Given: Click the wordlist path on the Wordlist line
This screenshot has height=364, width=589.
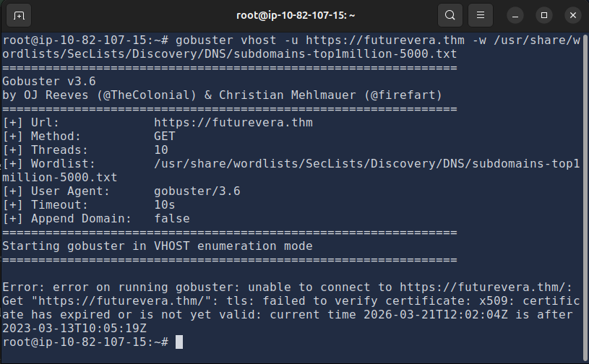Looking at the screenshot, I should tap(366, 164).
